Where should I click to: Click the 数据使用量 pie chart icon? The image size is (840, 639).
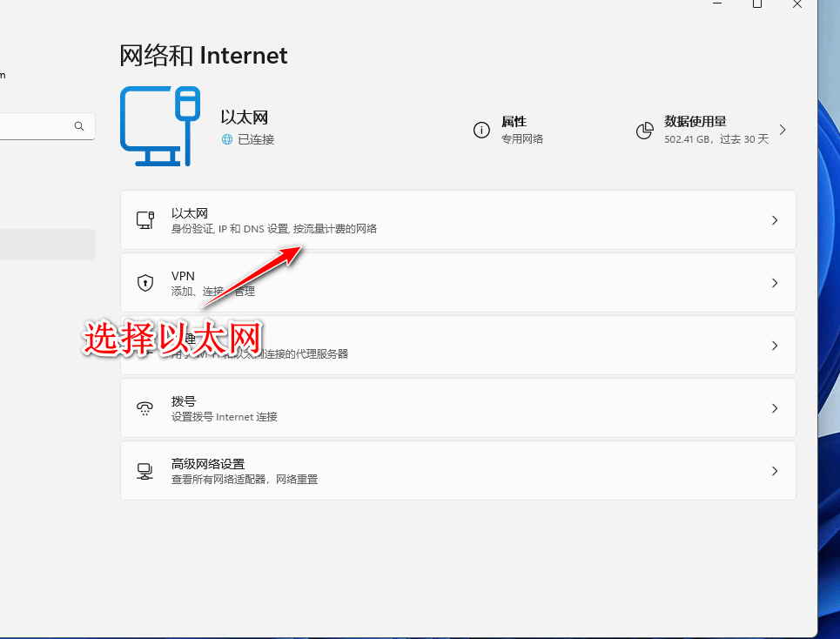coord(645,131)
